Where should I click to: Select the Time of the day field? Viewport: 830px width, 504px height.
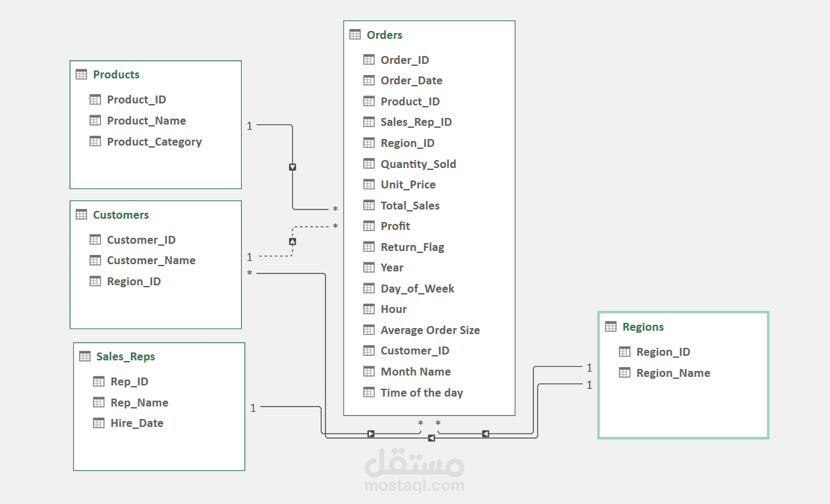[422, 393]
